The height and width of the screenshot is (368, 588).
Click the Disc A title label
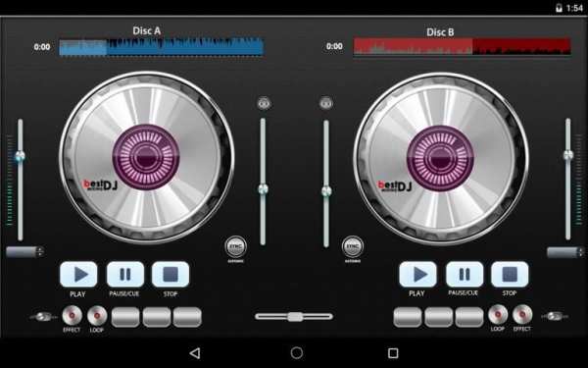click(147, 30)
